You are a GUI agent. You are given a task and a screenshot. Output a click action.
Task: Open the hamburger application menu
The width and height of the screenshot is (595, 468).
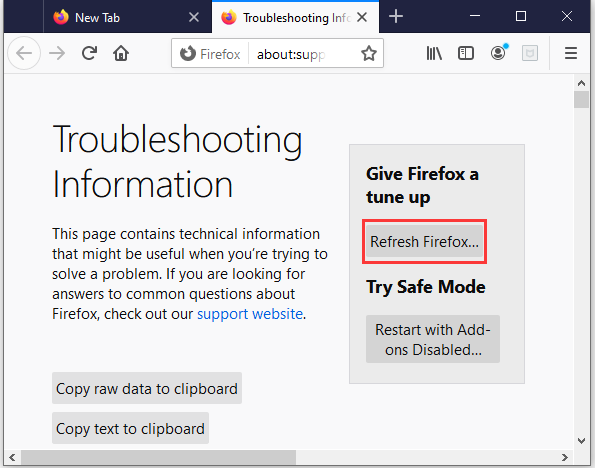[x=571, y=53]
